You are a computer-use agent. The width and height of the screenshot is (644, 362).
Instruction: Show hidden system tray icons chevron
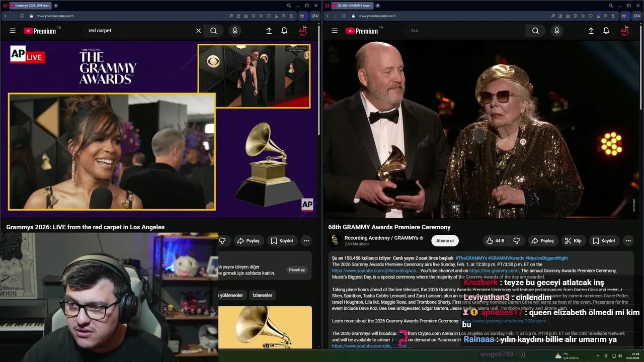pos(598,356)
